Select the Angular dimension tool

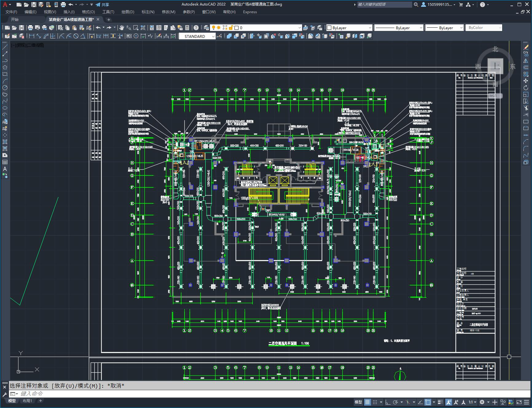(83, 36)
